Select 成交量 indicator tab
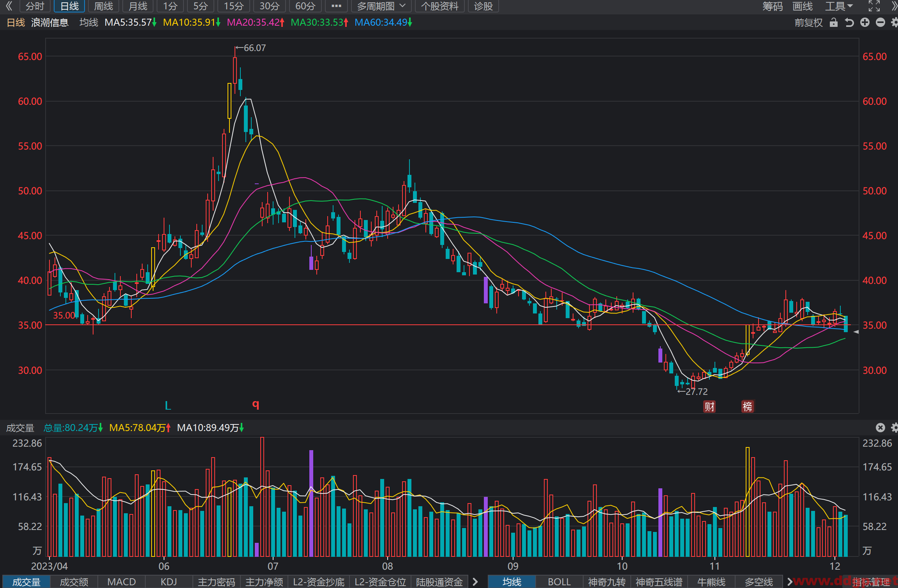898x588 pixels. 26,582
